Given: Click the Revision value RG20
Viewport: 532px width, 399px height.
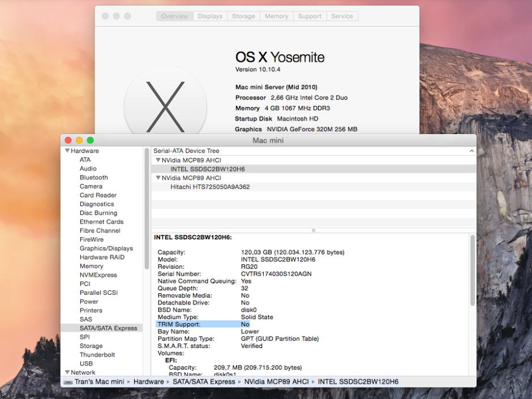Looking at the screenshot, I should pos(249,267).
